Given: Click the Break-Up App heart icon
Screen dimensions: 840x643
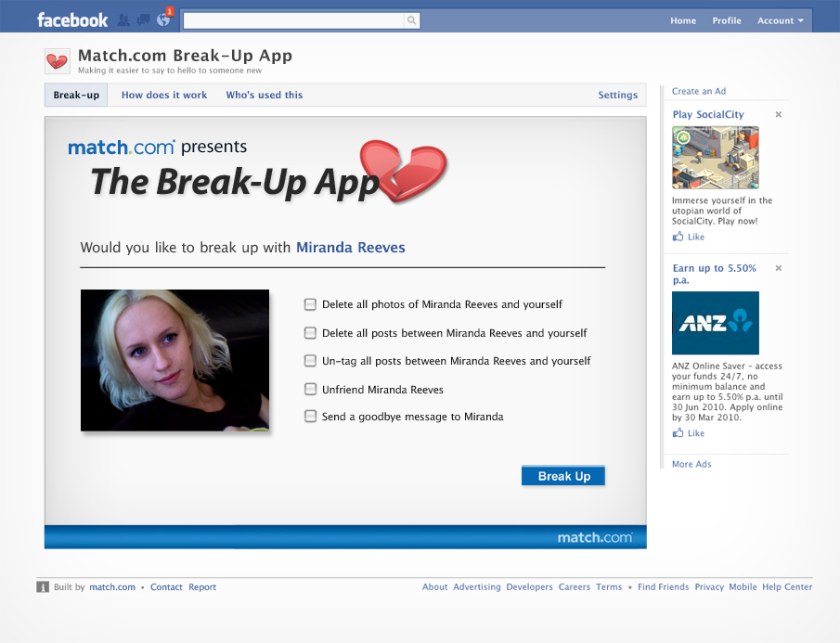Looking at the screenshot, I should coord(58,60).
